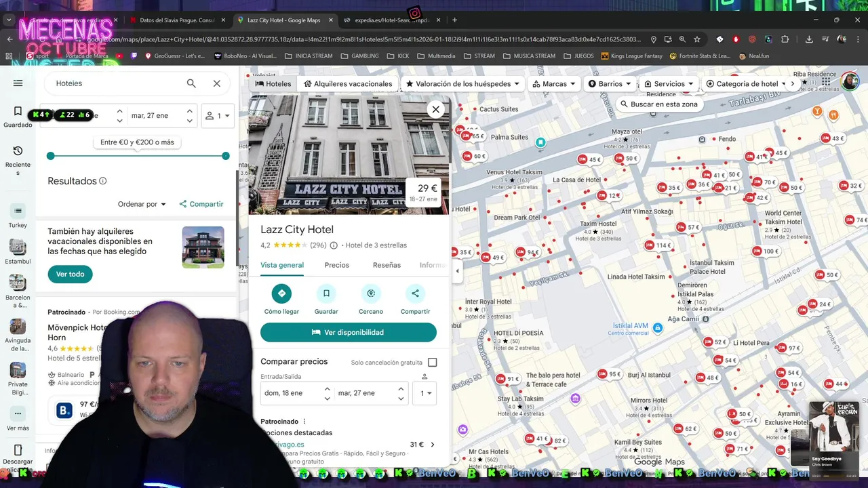Open the Barrios filter dropdown
The image size is (868, 488).
point(610,83)
